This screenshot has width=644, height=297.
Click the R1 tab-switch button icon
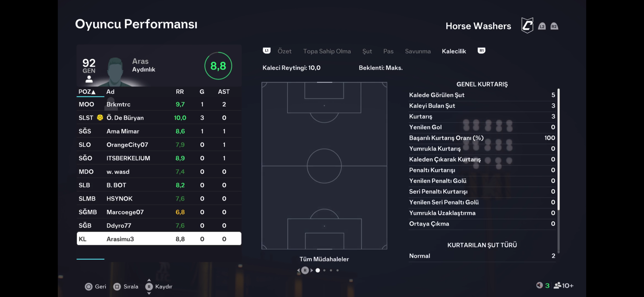481,51
